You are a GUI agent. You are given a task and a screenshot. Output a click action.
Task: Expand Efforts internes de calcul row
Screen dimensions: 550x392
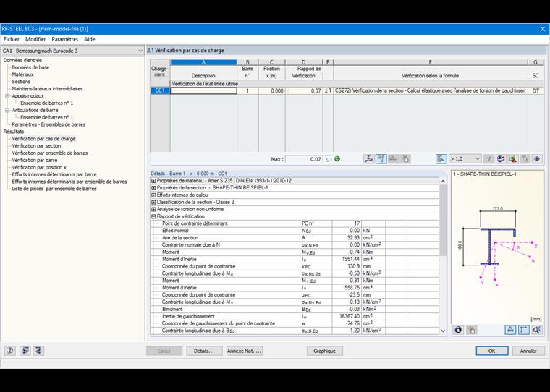[153, 195]
